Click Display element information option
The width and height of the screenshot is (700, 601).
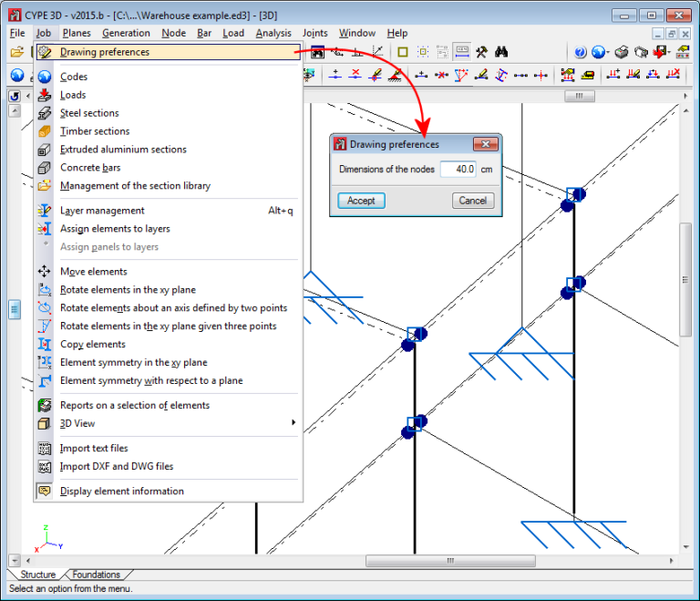(121, 491)
